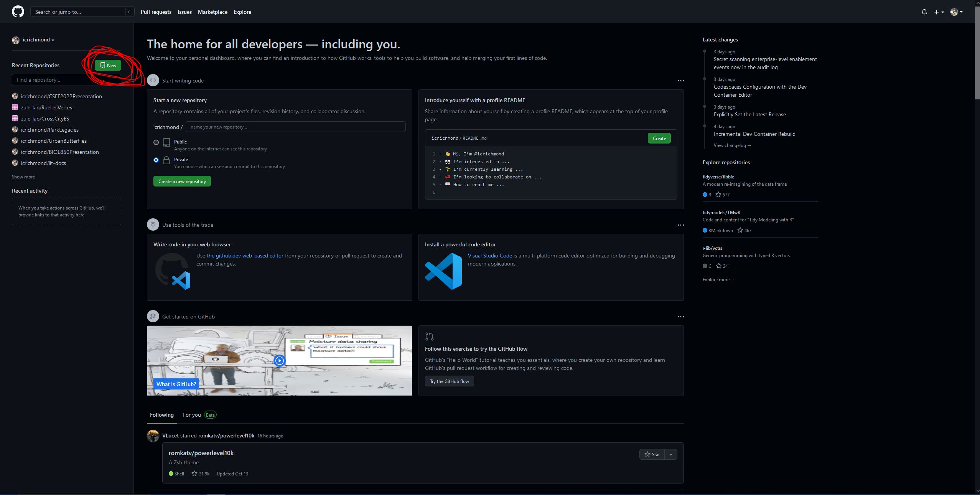
Task: Click the GitHub Octocat logo
Action: click(18, 12)
